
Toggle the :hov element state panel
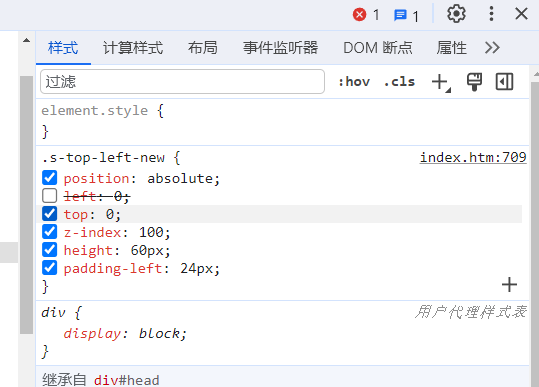pos(354,82)
